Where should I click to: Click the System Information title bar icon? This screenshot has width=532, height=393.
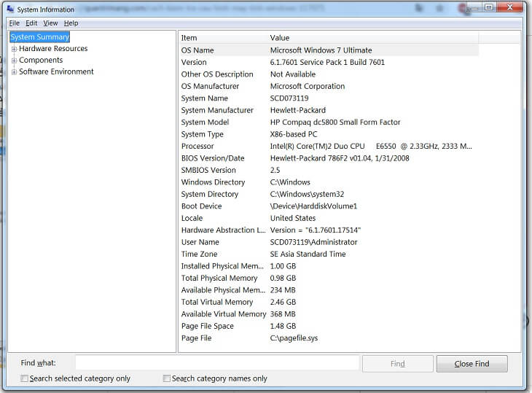point(10,9)
